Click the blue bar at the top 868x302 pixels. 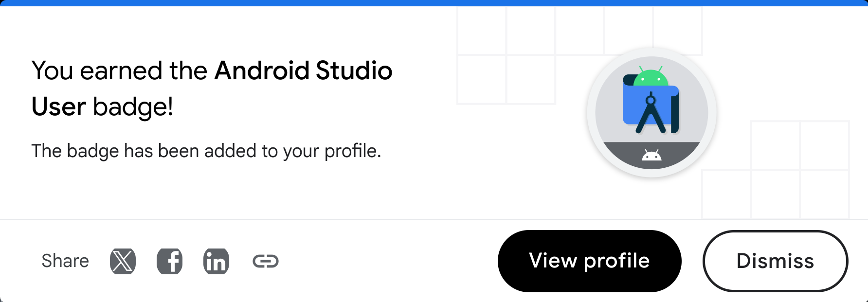(434, 3)
